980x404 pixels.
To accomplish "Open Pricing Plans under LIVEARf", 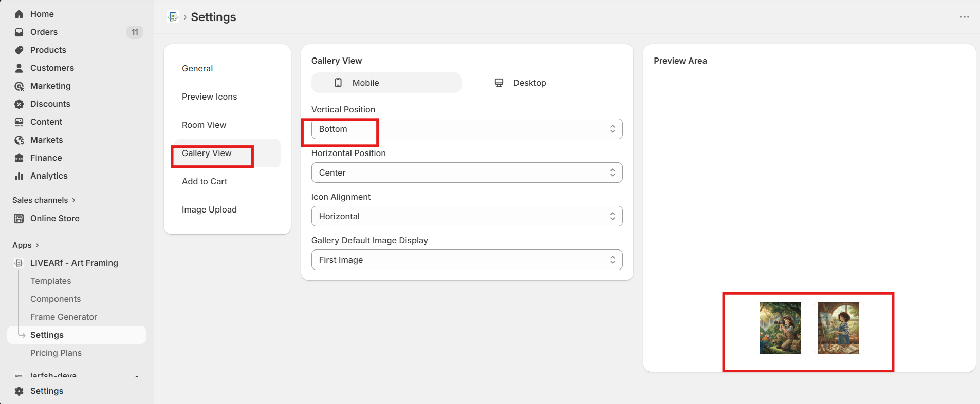I will pyautogui.click(x=77, y=353).
